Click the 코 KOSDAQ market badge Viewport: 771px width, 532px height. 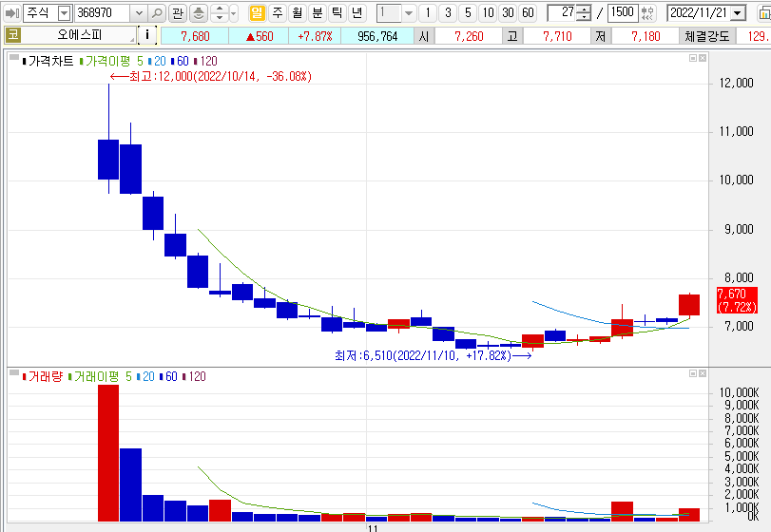point(13,35)
